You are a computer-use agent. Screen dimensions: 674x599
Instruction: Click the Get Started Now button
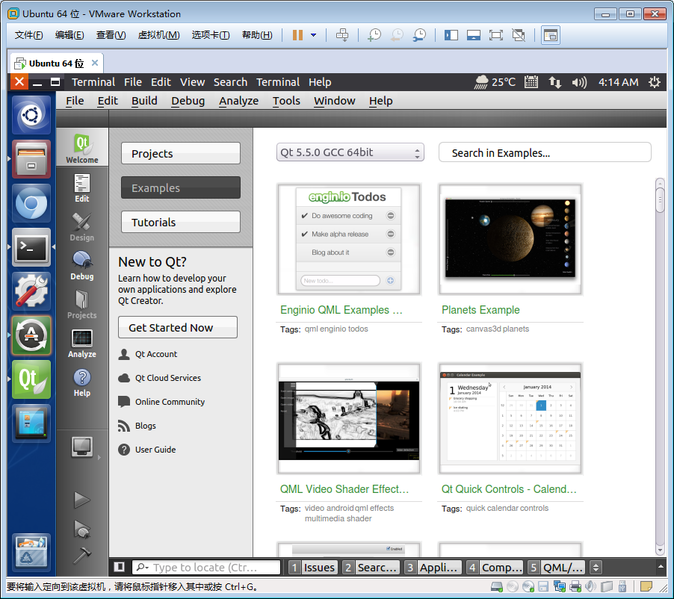pos(177,327)
